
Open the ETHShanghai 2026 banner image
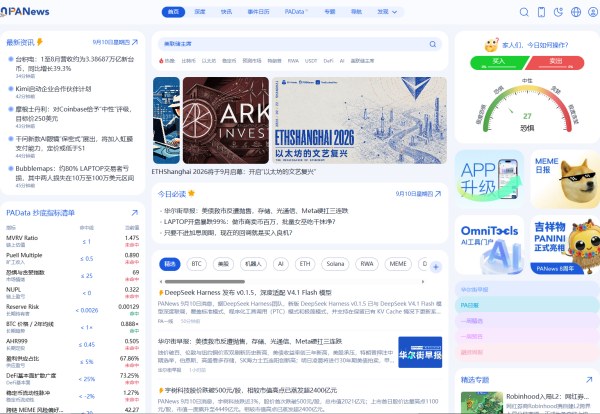click(x=360, y=121)
